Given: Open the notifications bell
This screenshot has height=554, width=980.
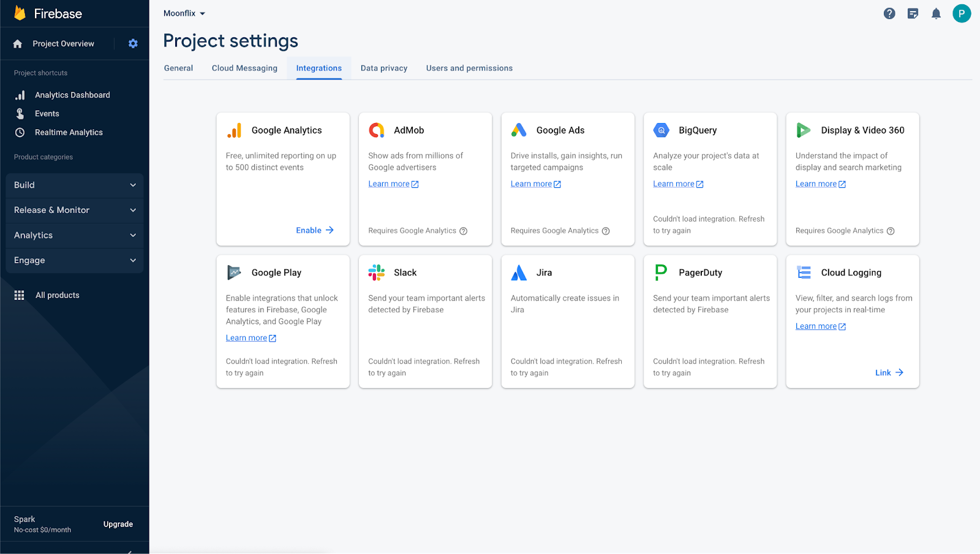Looking at the screenshot, I should [x=936, y=13].
